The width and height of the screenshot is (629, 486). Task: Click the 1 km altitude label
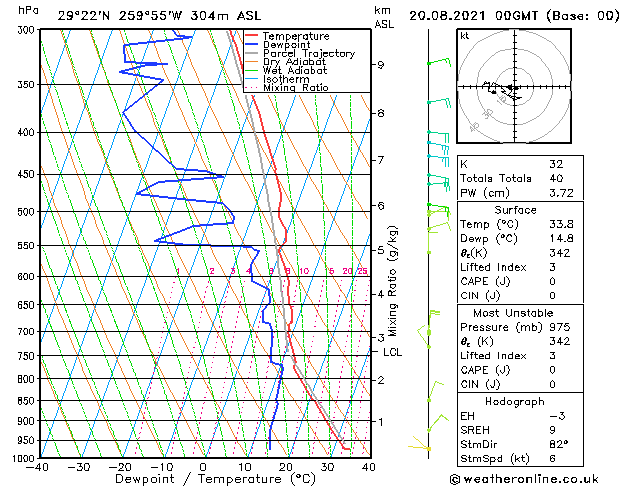[380, 422]
